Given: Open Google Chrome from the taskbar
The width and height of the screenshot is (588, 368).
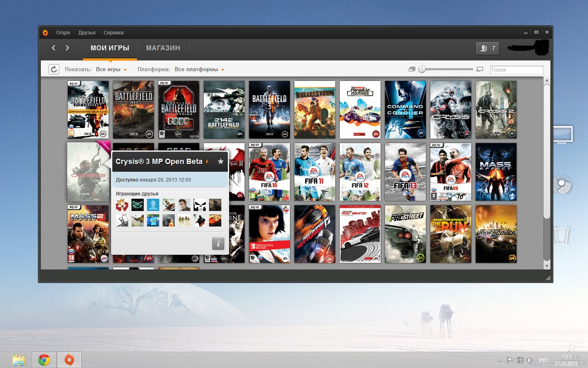Looking at the screenshot, I should click(x=44, y=360).
